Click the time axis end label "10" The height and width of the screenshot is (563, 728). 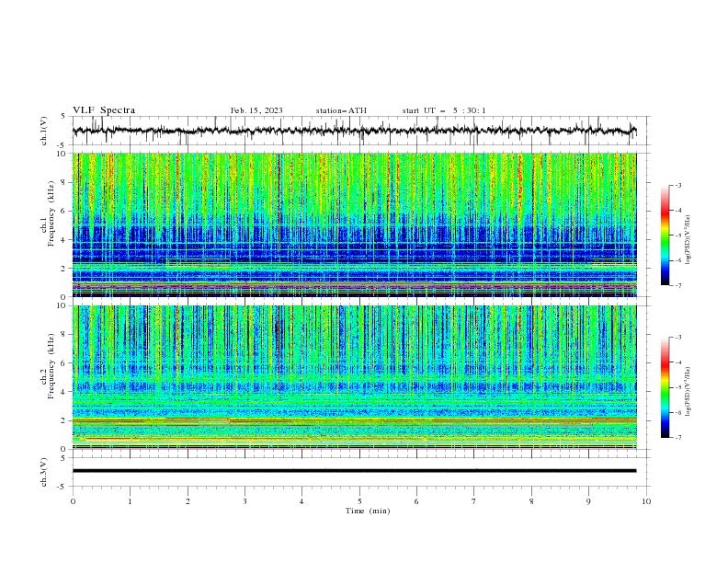(x=646, y=501)
